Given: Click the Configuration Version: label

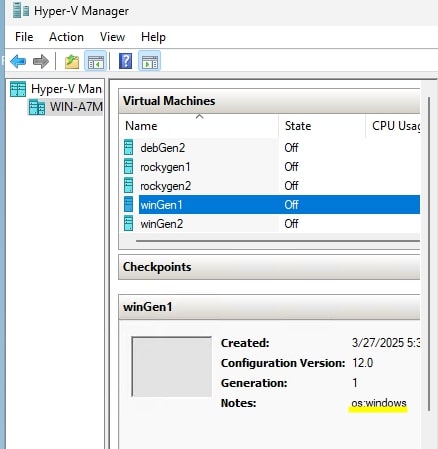Looking at the screenshot, I should 283,363.
